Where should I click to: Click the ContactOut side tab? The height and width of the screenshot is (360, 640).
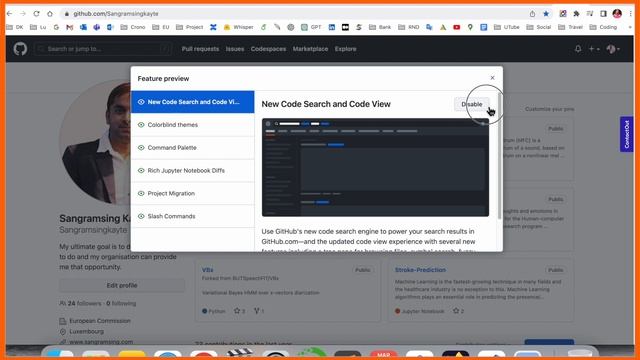[x=627, y=134]
